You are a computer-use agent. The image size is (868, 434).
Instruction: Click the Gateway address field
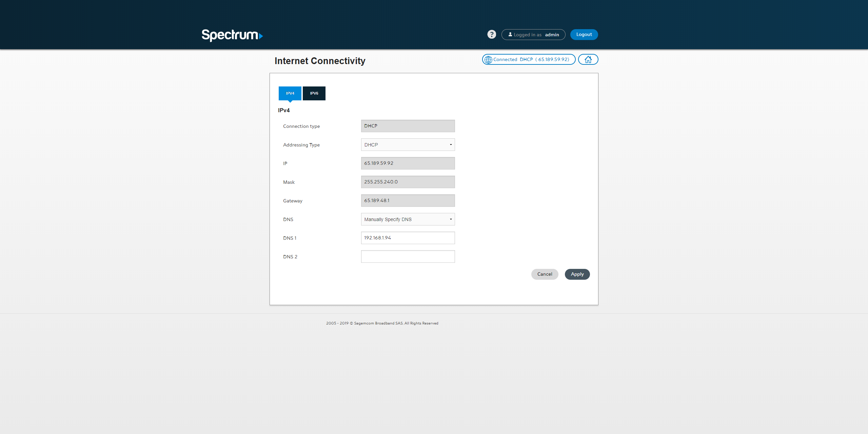[x=407, y=200]
